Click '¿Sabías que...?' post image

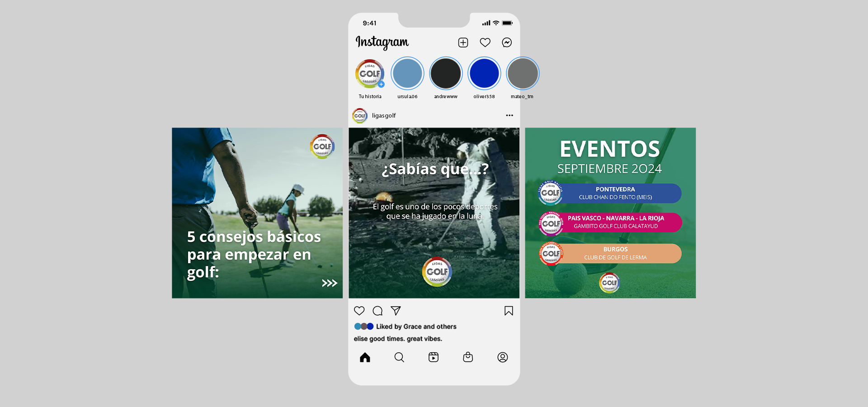pos(434,213)
